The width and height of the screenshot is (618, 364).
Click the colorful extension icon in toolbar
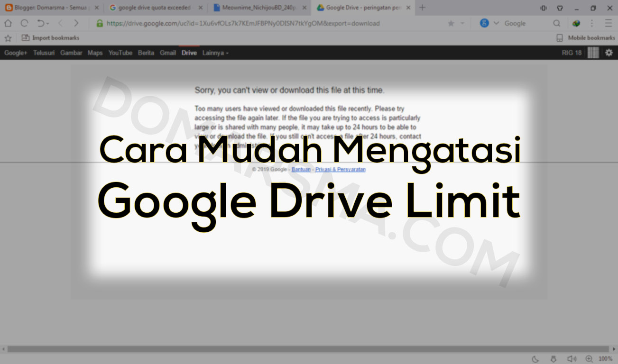pyautogui.click(x=576, y=23)
